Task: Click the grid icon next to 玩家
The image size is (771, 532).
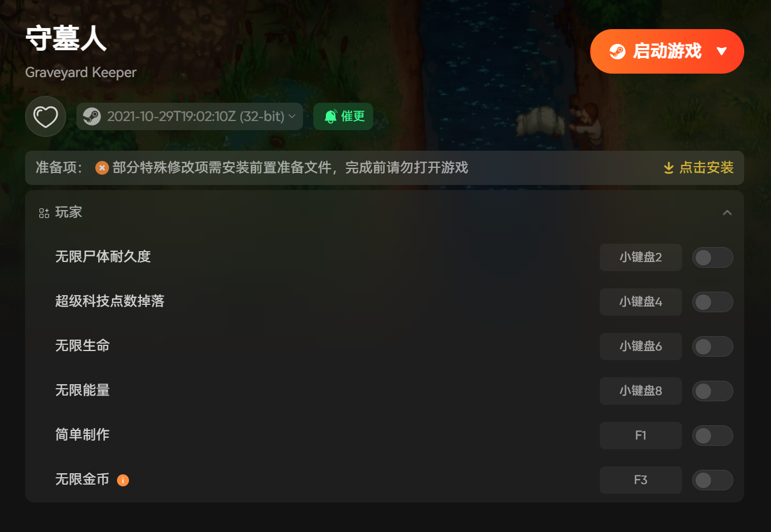Action: [44, 213]
